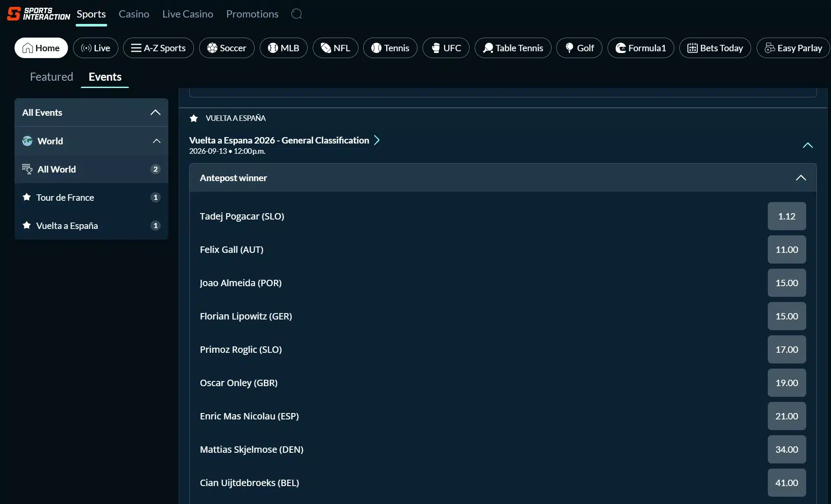Select Mattias Skjelmose odds 34.00
Screen dimensions: 831x504
(x=787, y=449)
